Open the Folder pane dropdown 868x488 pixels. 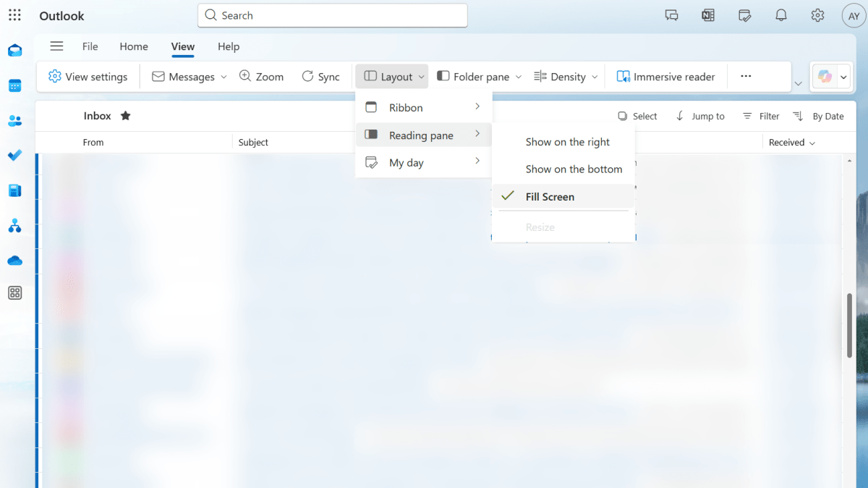pos(479,77)
